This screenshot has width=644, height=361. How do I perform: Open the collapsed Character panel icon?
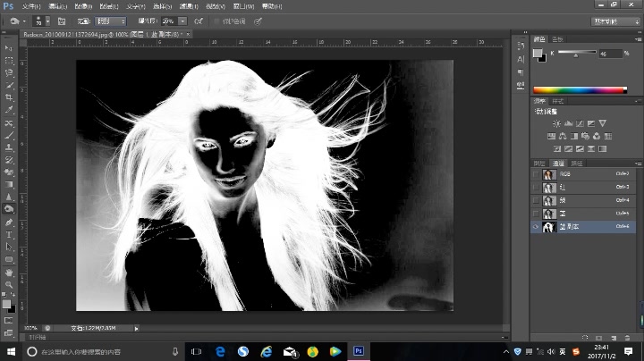[x=521, y=60]
